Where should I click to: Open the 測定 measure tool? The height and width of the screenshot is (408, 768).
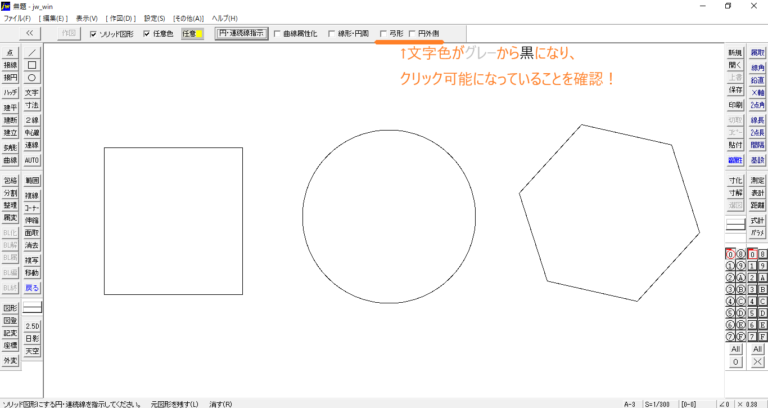pyautogui.click(x=757, y=180)
